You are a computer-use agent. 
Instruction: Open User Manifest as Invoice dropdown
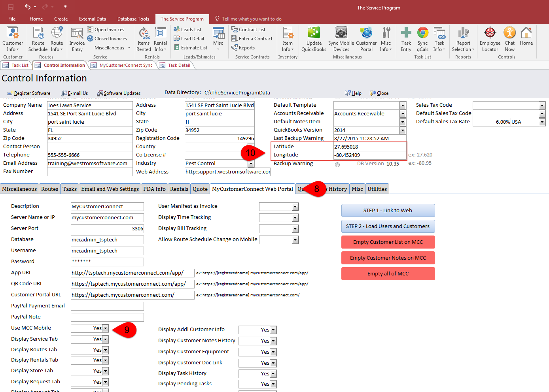pyautogui.click(x=295, y=207)
